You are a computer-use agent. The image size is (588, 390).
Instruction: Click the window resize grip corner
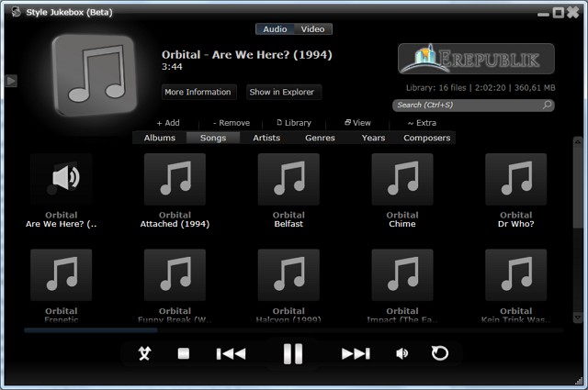pyautogui.click(x=579, y=381)
